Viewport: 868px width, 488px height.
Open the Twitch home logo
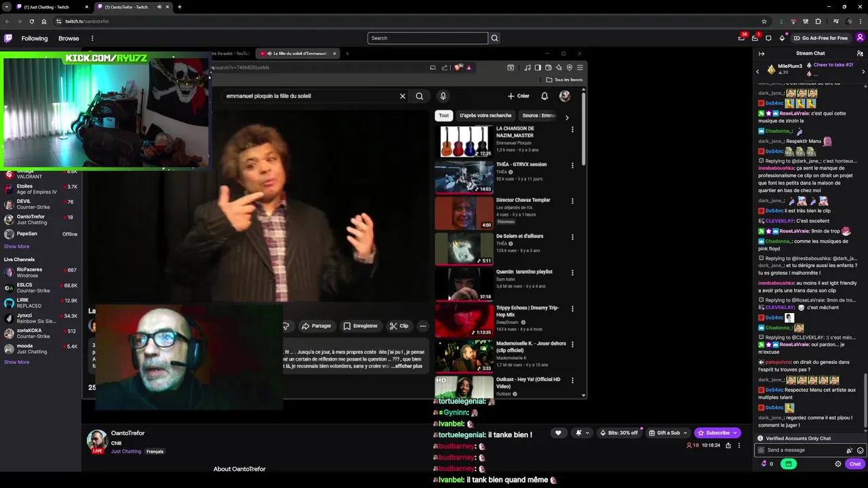[8, 38]
